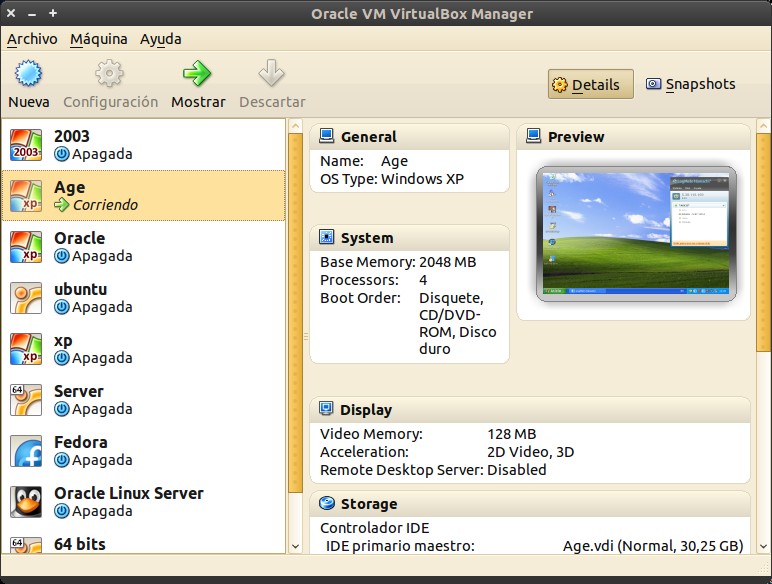Select the Server virtual machine
772x584 pixels.
pyautogui.click(x=144, y=400)
